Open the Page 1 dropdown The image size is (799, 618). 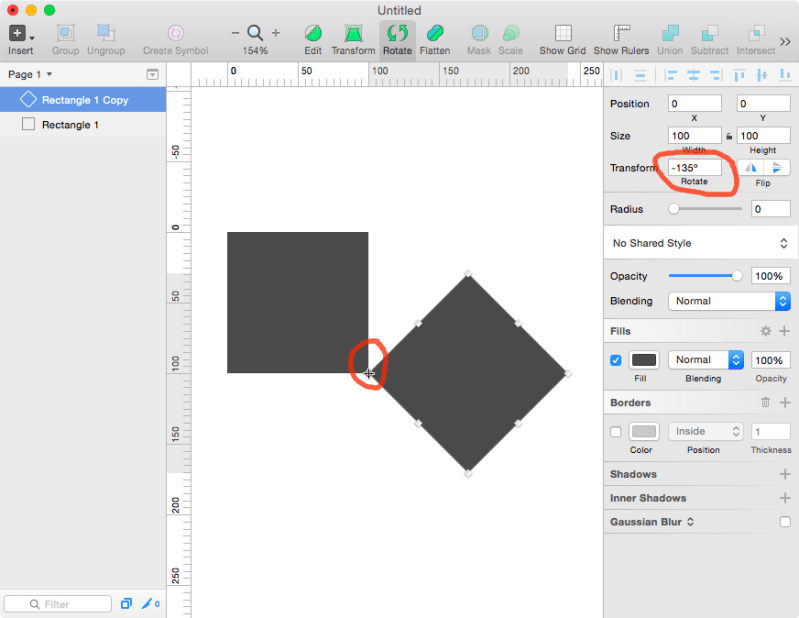(x=31, y=74)
